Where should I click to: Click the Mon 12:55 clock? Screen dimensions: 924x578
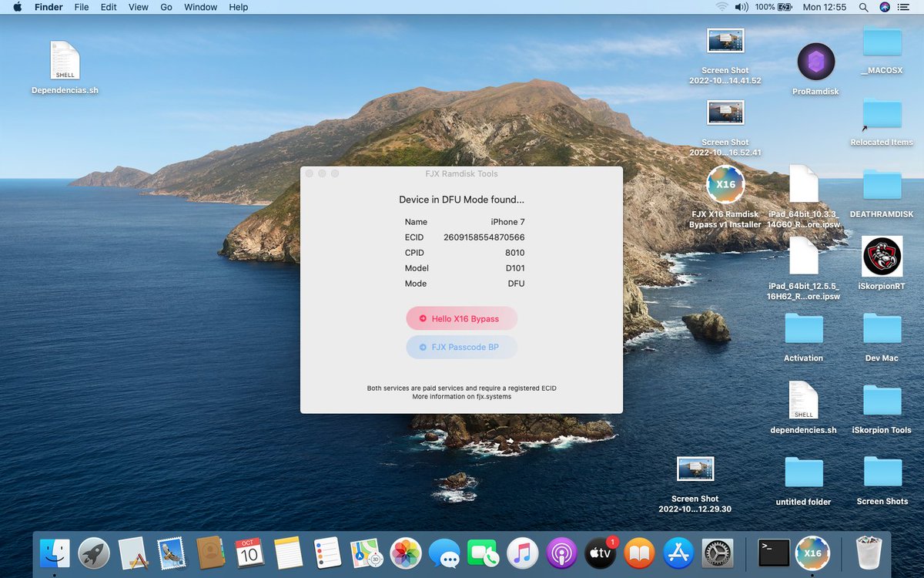point(825,7)
